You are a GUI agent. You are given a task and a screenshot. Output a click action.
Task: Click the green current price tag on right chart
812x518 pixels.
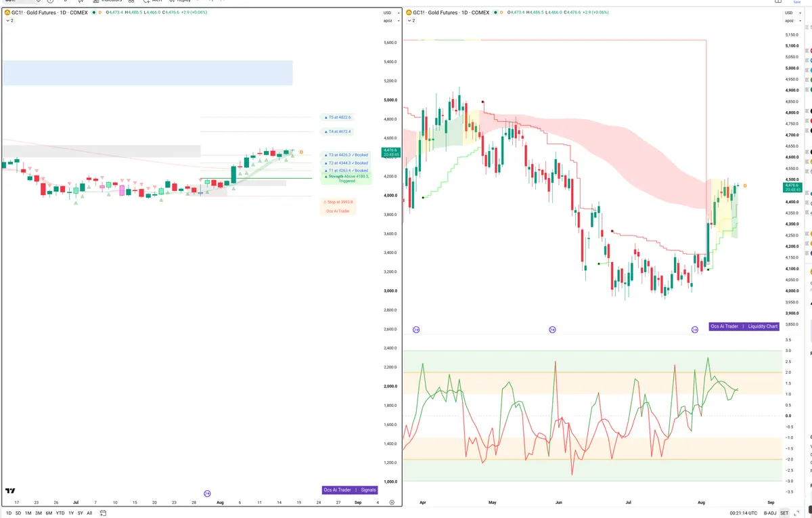coord(792,187)
